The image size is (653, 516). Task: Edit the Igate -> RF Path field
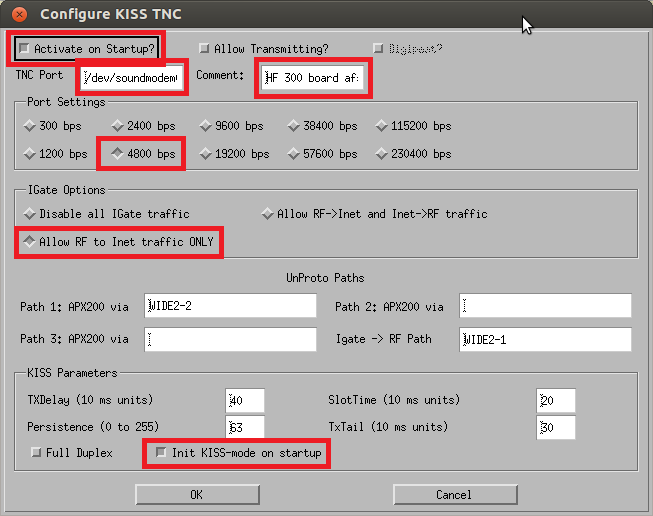(545, 339)
